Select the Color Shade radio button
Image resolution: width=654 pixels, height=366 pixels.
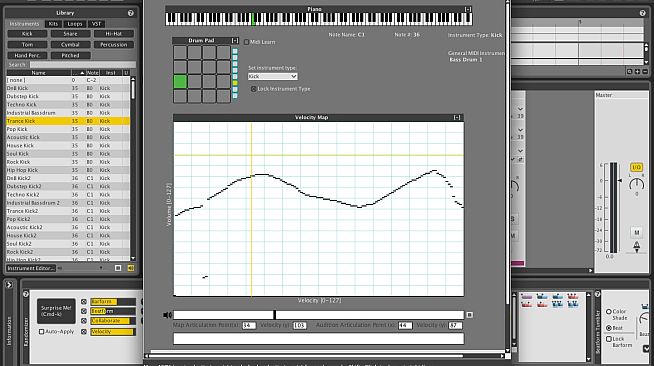coord(609,311)
